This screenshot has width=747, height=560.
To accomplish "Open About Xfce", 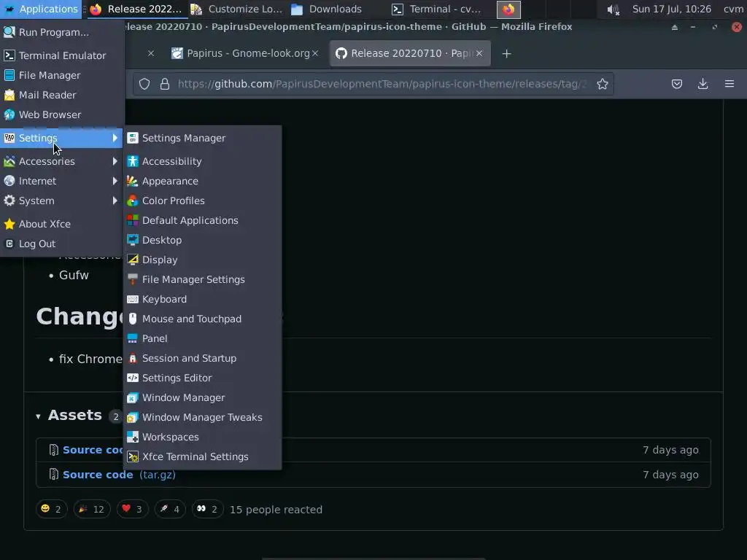I will click(62, 224).
